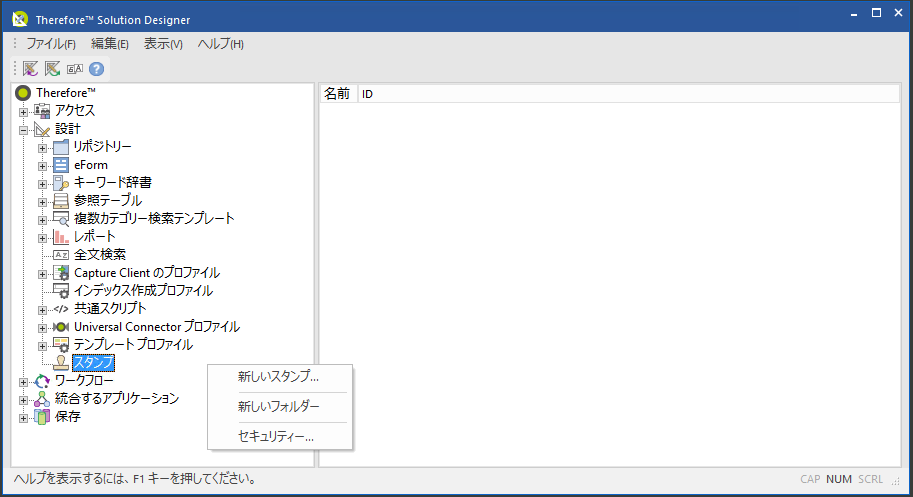
Task: Click the リポジトリー folder icon
Action: pos(61,147)
